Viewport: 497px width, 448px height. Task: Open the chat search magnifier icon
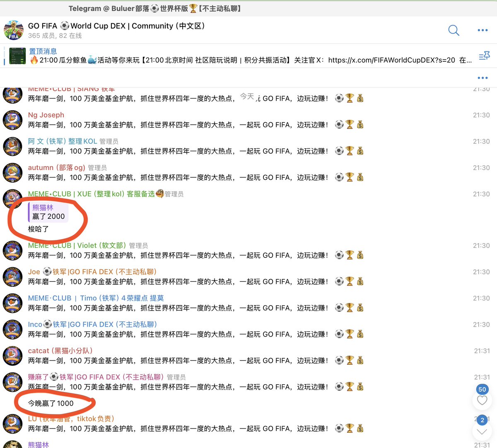(454, 30)
